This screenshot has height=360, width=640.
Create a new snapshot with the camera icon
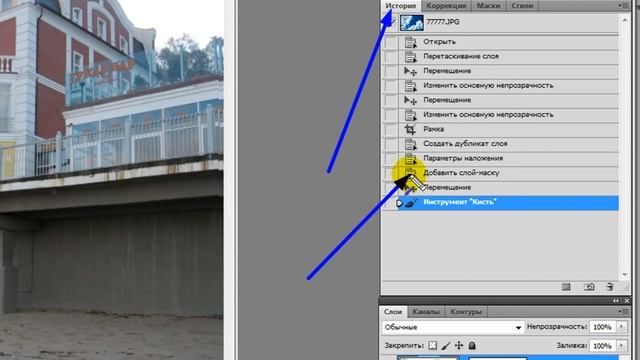point(589,287)
